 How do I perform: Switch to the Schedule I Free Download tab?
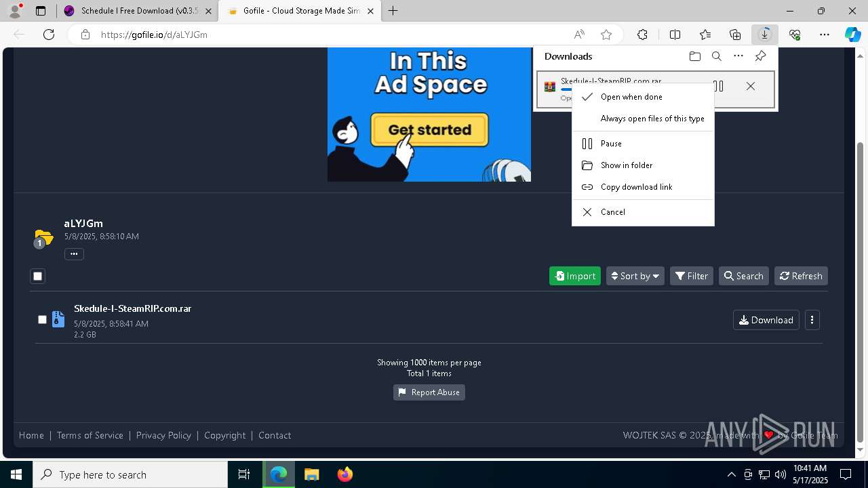pos(136,11)
